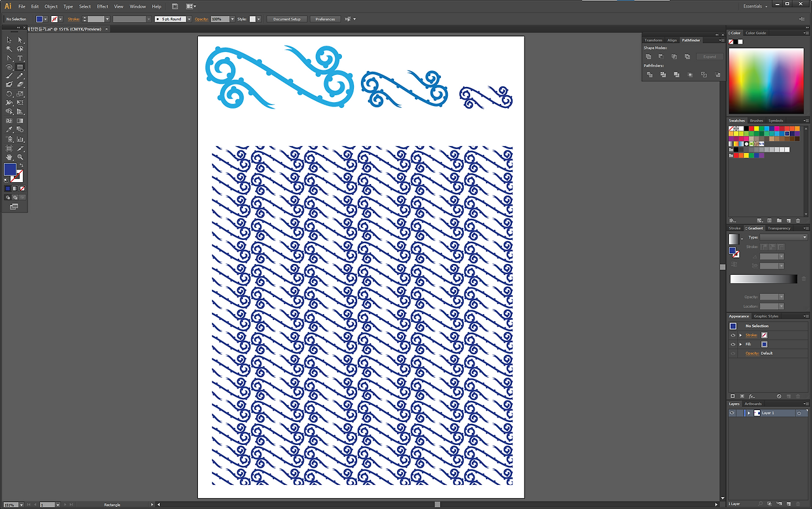Click the Preferences button

[325, 19]
